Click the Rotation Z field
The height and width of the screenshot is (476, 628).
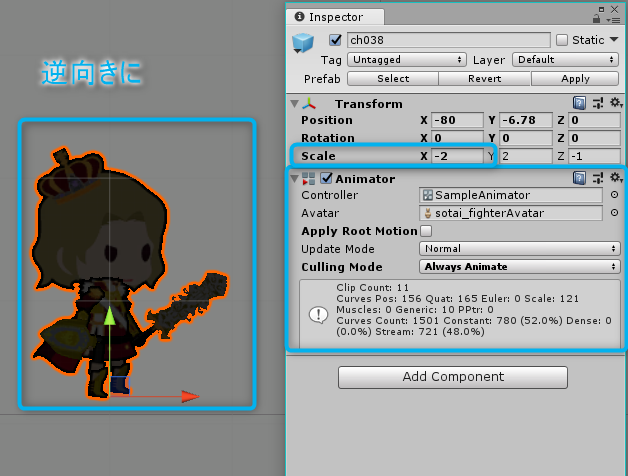tap(594, 138)
